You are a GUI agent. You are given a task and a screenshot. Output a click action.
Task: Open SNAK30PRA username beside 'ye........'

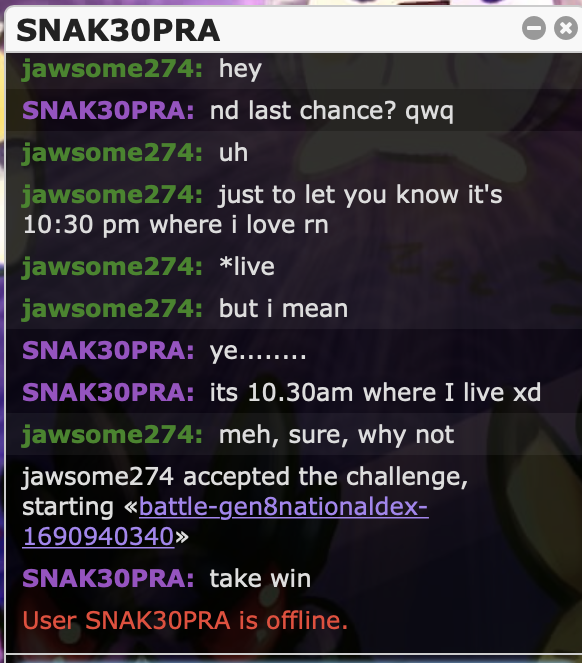[x=108, y=351]
